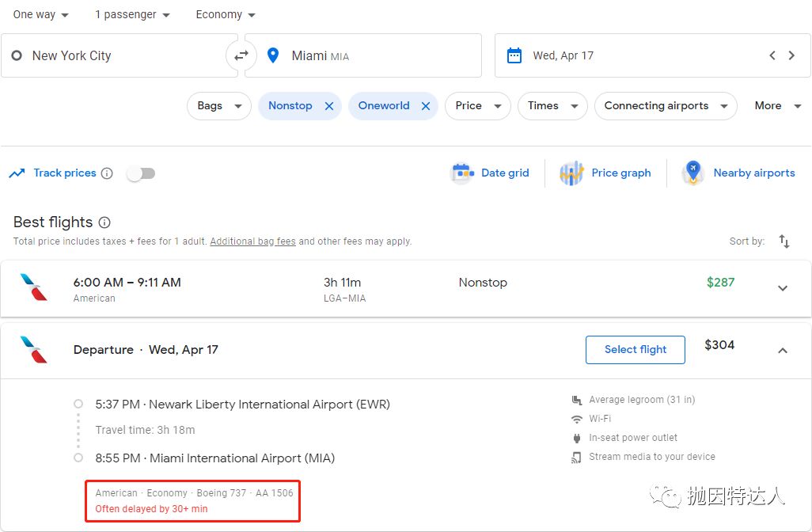Click the Price graph chart icon

[x=571, y=173]
